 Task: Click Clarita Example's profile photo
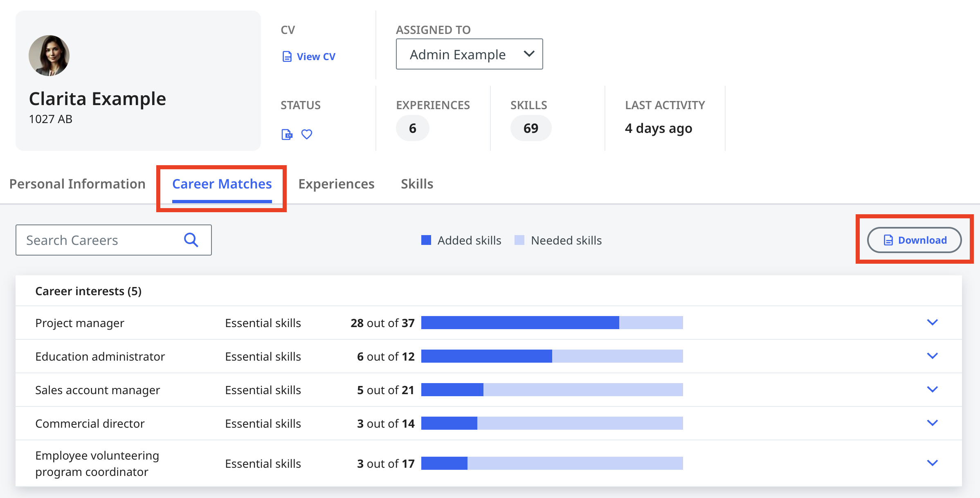[49, 56]
